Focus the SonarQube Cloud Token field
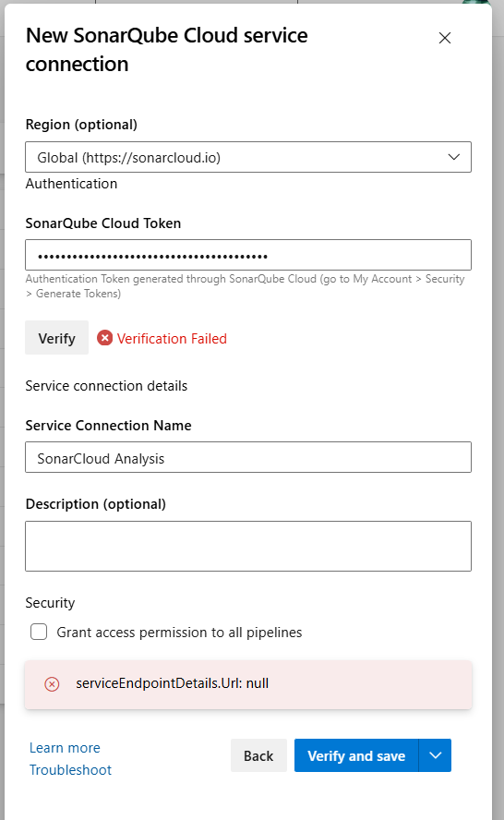Viewport: 504px width, 820px height. tap(248, 255)
